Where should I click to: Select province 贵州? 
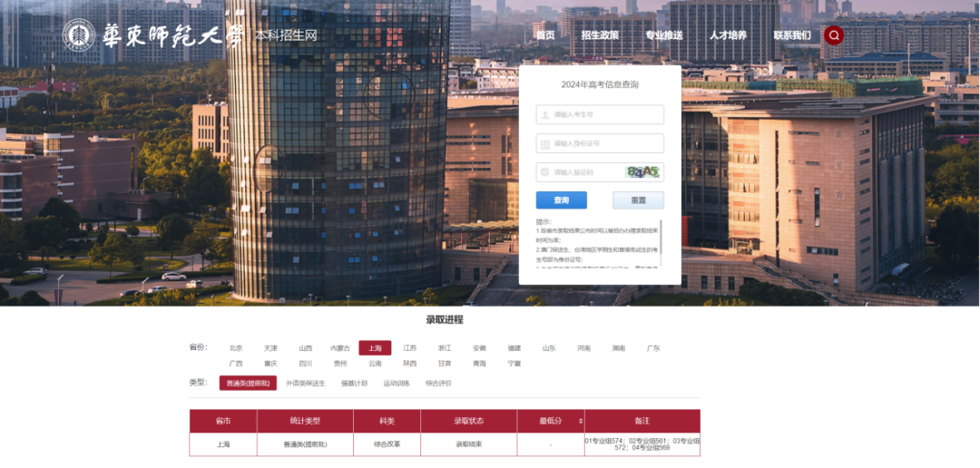[340, 363]
